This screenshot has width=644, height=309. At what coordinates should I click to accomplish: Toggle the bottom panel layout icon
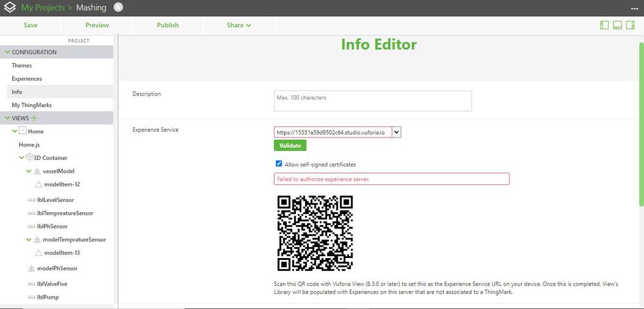pyautogui.click(x=618, y=25)
